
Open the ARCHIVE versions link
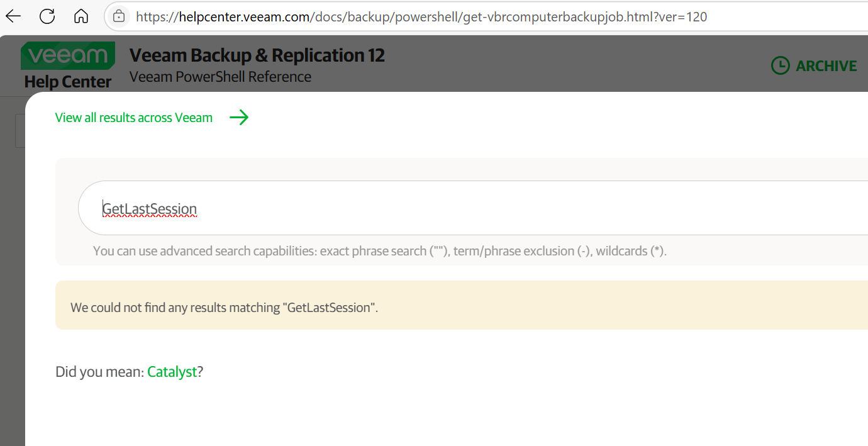(826, 66)
